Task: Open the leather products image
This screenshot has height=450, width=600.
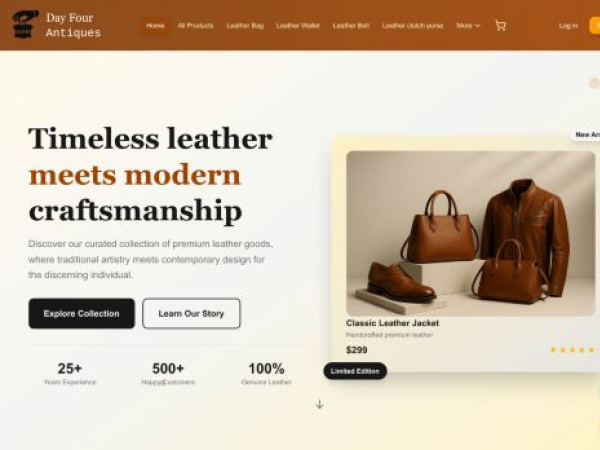Action: tap(471, 233)
